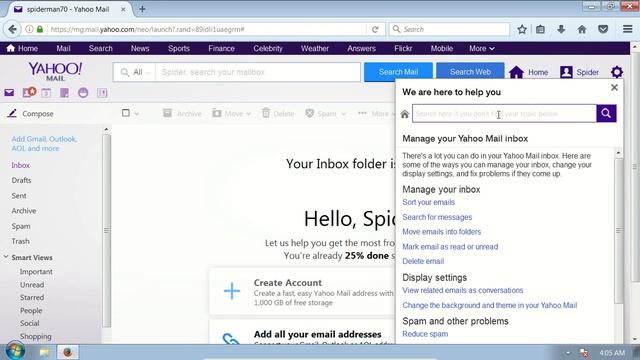Viewport: 640px width, 360px height.
Task: Open Finance in Yahoo navigation bar
Action: coord(221,48)
